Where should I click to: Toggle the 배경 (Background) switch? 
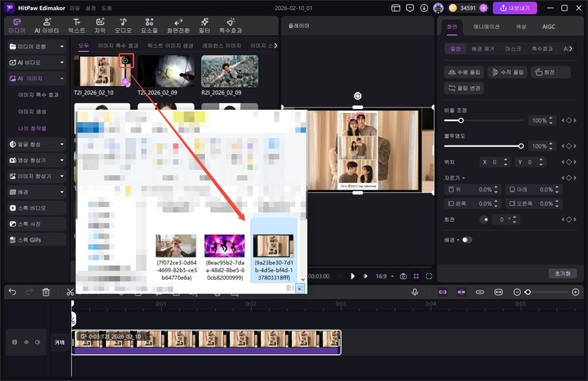(x=466, y=239)
